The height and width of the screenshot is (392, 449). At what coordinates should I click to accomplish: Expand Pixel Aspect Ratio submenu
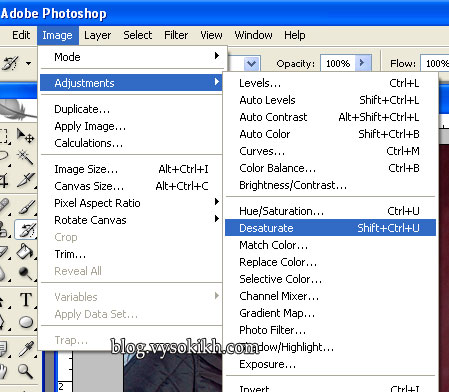coord(131,203)
